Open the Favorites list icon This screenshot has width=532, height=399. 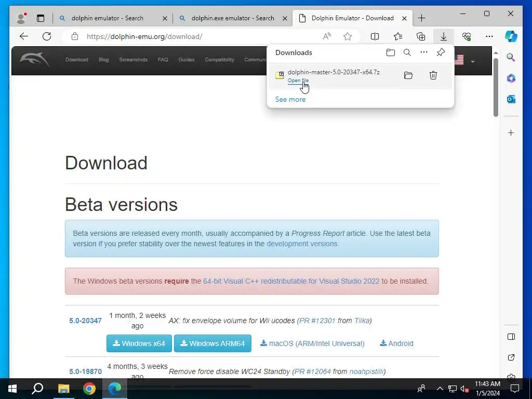click(x=398, y=36)
